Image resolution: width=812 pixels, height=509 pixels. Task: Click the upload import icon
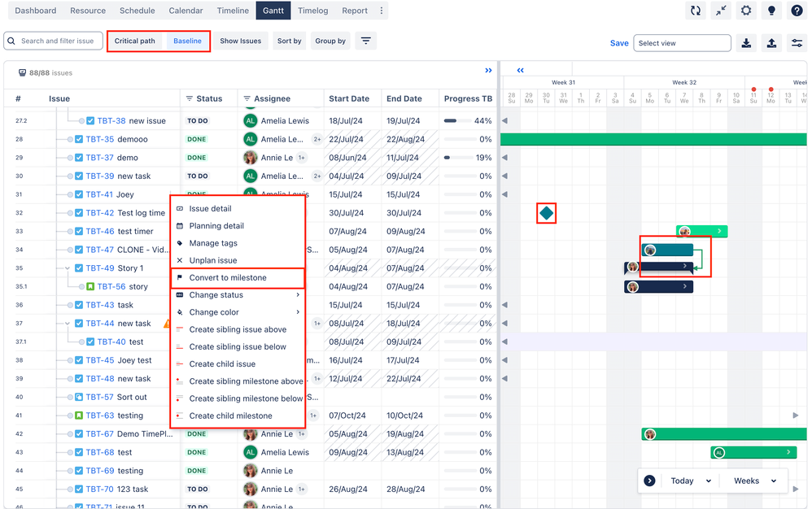(771, 43)
